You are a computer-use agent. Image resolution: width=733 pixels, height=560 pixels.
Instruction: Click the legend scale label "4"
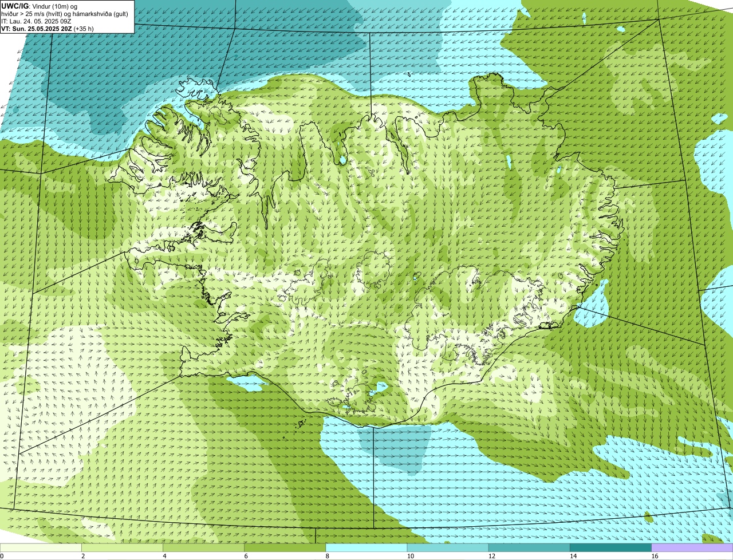[x=164, y=556]
